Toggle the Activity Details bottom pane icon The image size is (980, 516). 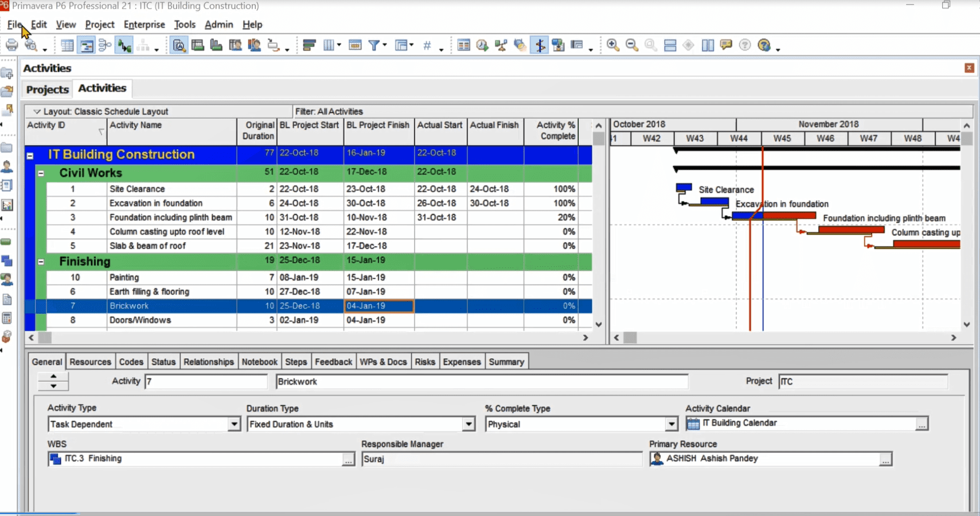point(179,45)
